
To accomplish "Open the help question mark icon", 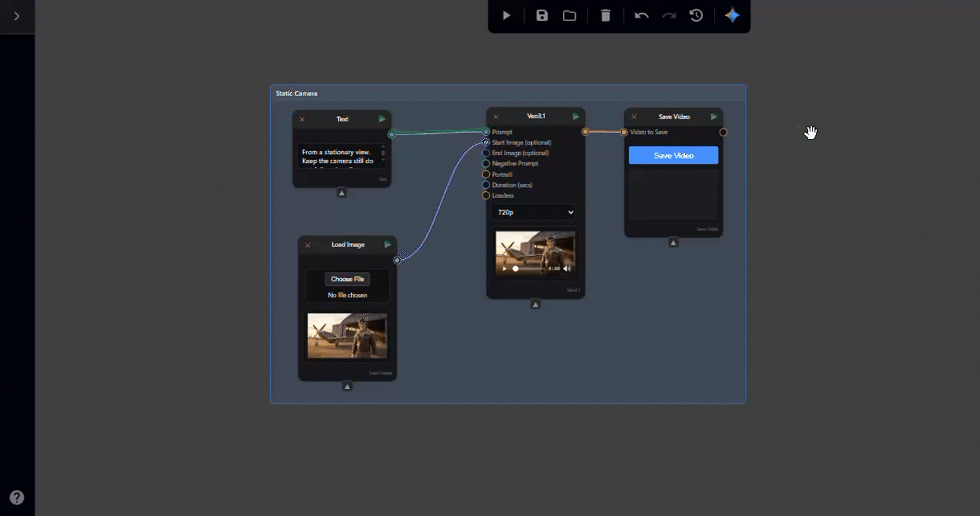I will click(17, 498).
